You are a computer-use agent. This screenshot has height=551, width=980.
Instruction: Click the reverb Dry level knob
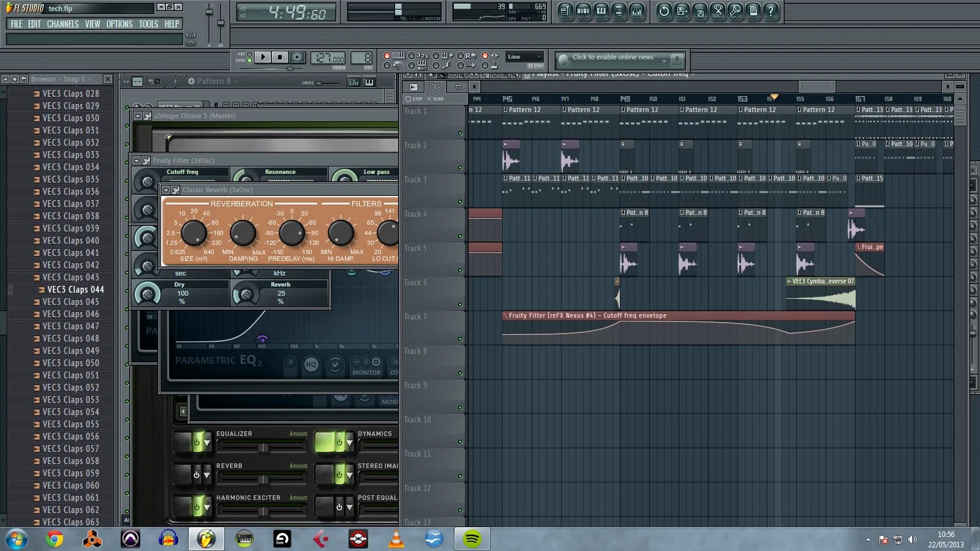(x=147, y=294)
